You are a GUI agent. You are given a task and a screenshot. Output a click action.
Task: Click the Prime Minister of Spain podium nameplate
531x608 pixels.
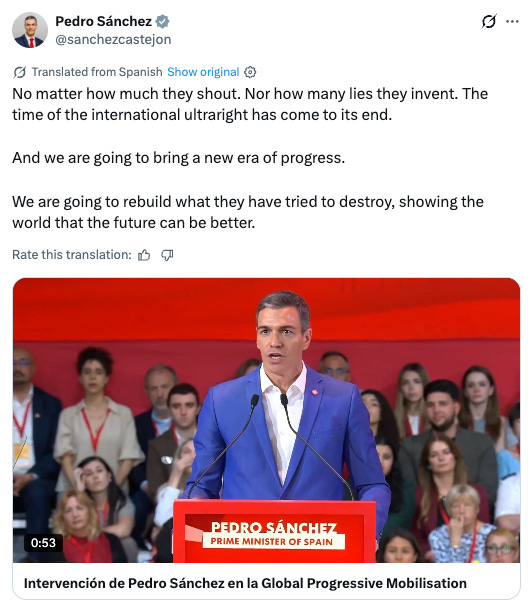coord(274,535)
